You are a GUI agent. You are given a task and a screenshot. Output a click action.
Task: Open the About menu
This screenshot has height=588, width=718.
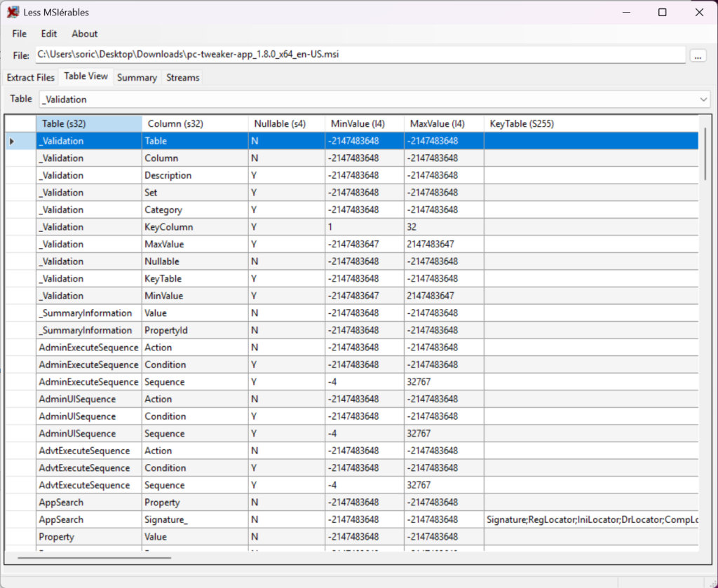coord(85,34)
